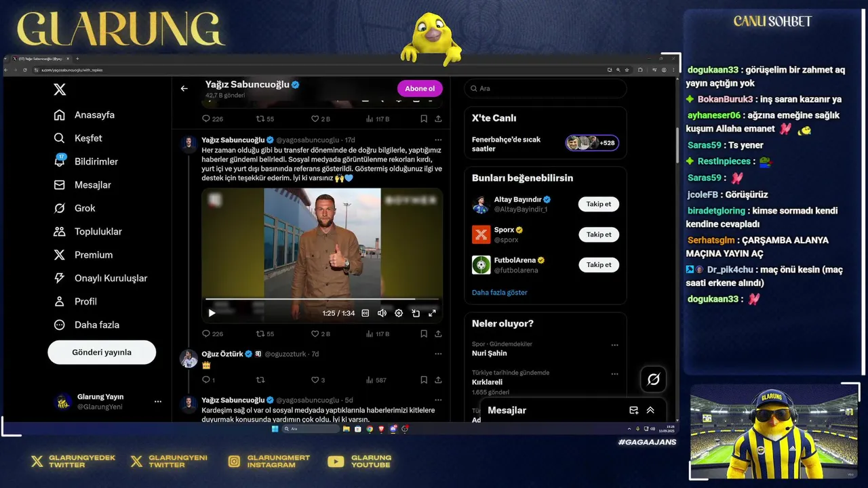Open the Fenerbahçe'de sıcak saatler live space

click(x=545, y=144)
